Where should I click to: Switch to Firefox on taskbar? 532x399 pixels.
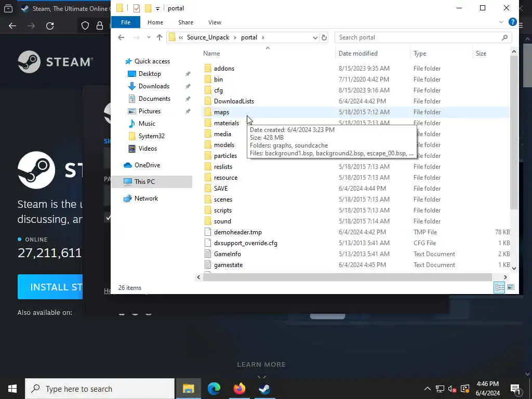239,389
